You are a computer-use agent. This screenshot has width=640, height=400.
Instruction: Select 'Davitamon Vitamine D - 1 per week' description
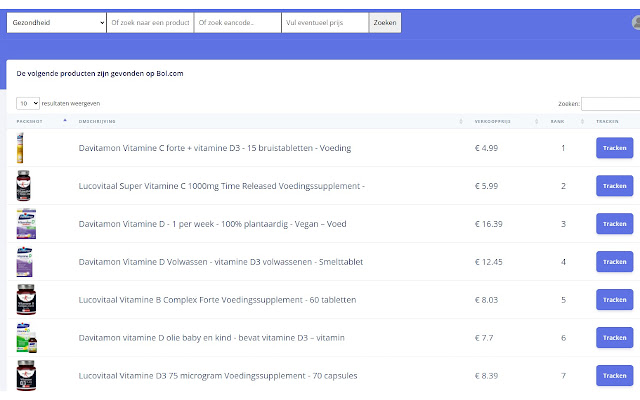pyautogui.click(x=212, y=224)
